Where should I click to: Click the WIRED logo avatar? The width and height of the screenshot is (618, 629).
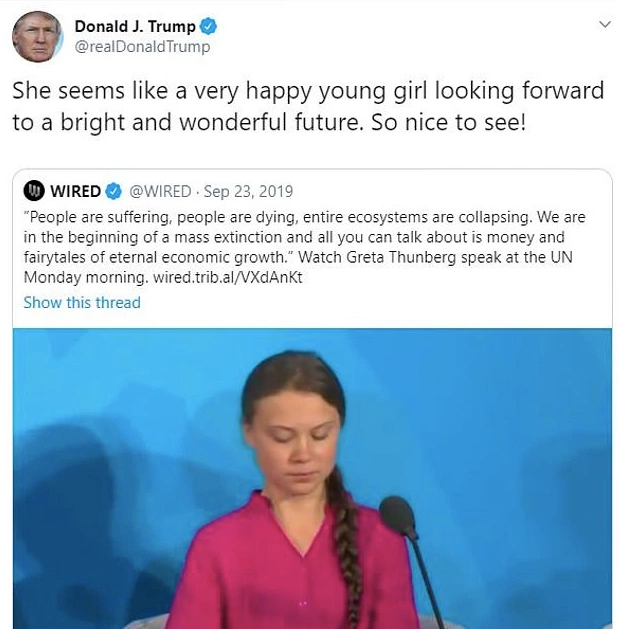pos(34,191)
